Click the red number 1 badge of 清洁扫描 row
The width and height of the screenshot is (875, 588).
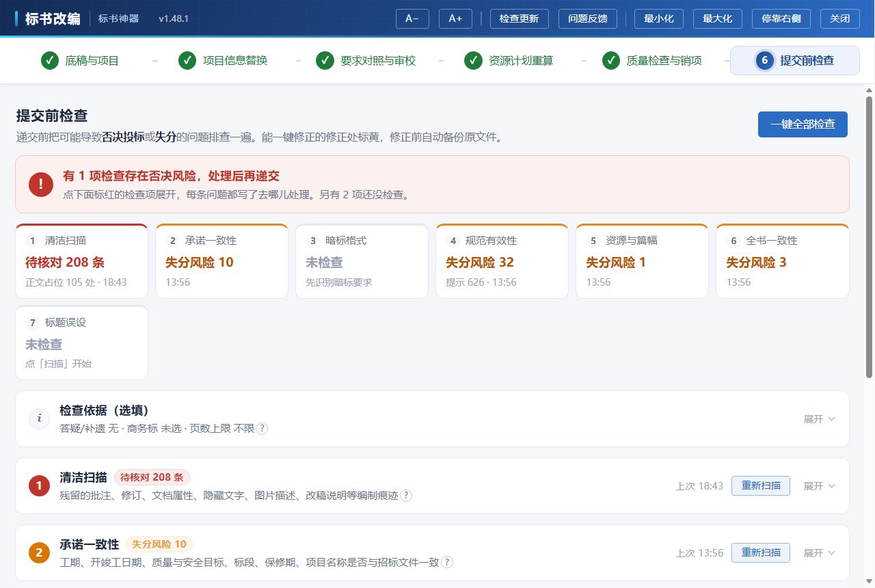[x=39, y=485]
